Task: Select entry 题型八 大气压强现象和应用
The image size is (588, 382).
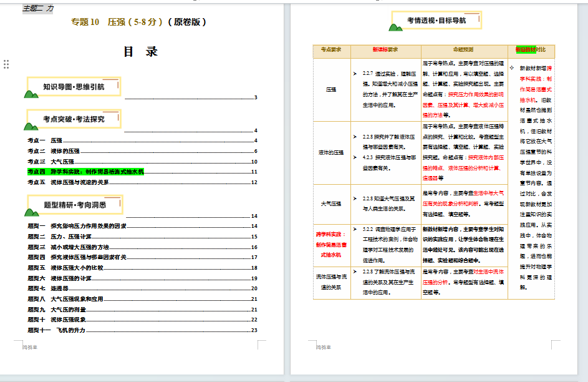Action: pyautogui.click(x=142, y=299)
